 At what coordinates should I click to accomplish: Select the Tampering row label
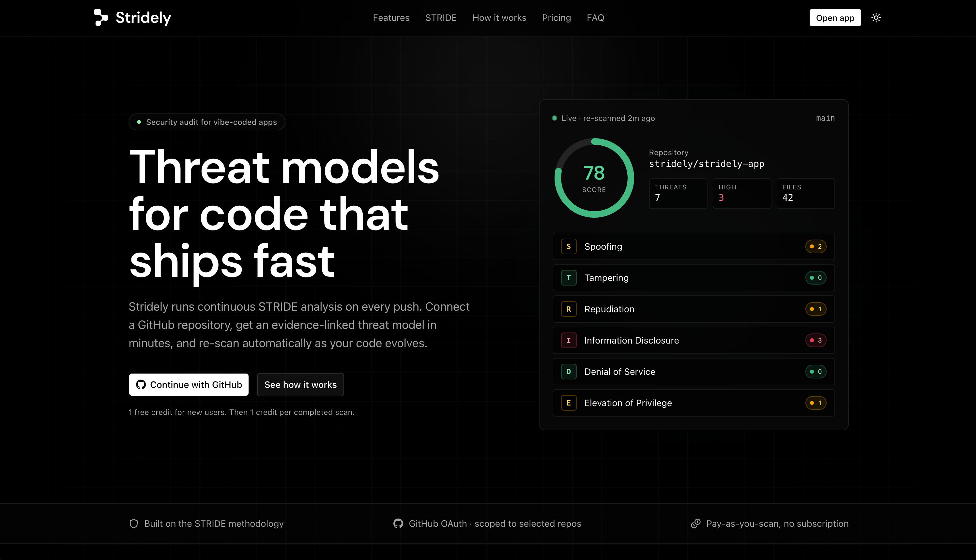(x=606, y=278)
